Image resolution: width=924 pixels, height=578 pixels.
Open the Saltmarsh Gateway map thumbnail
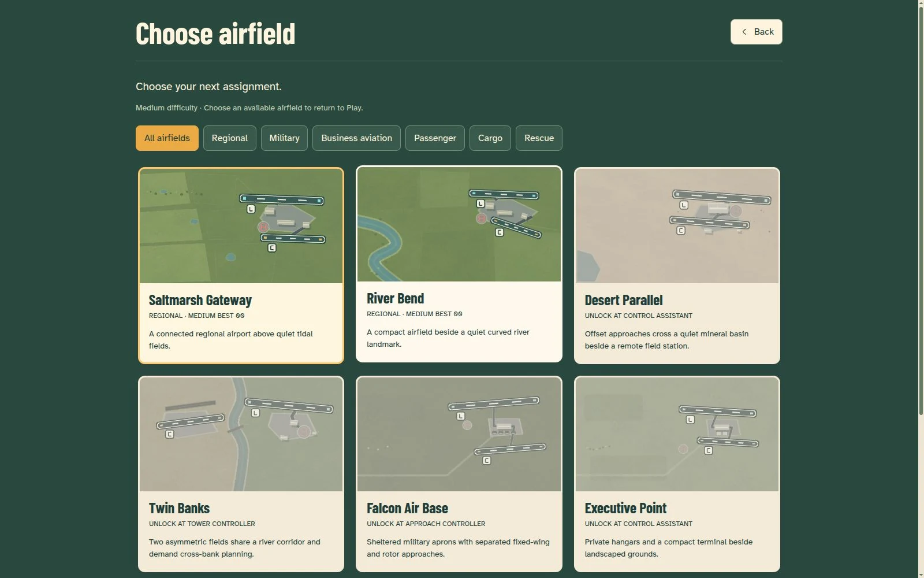241,226
